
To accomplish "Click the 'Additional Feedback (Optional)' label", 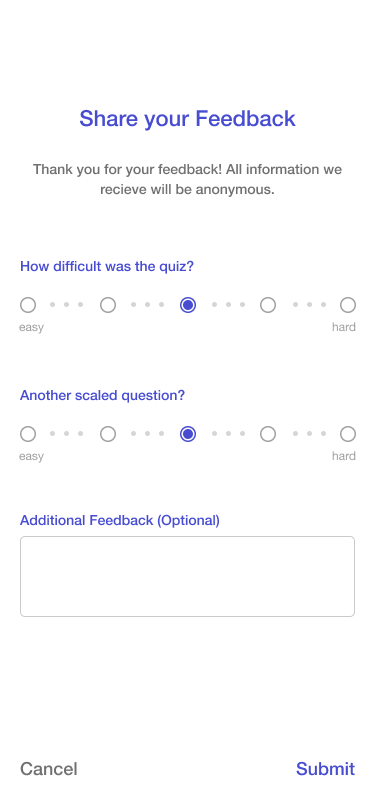I will tap(120, 520).
